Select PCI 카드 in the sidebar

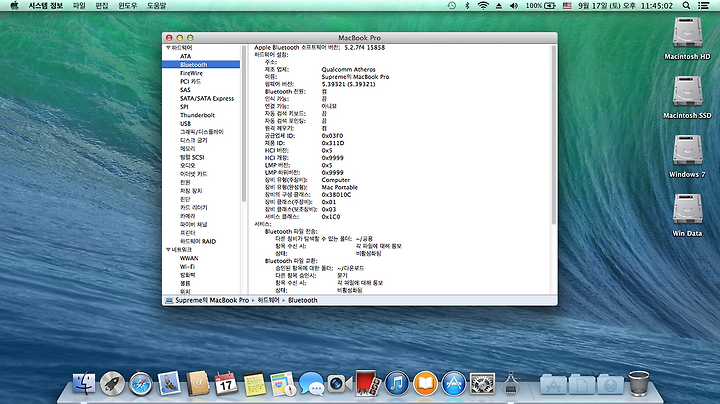190,81
